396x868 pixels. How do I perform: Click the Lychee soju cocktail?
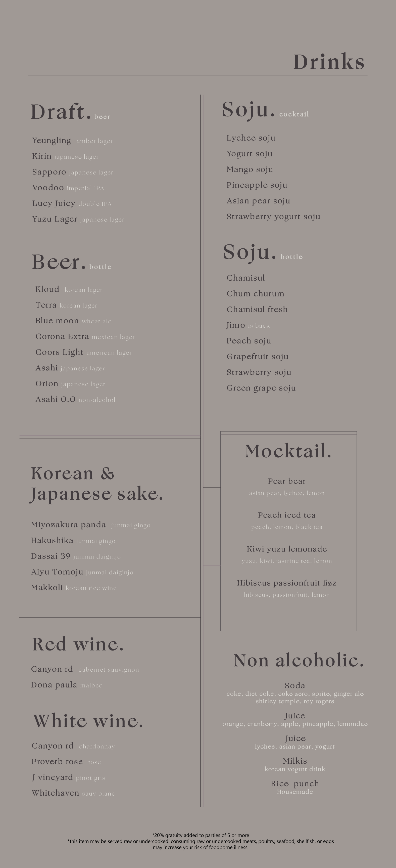click(x=251, y=138)
